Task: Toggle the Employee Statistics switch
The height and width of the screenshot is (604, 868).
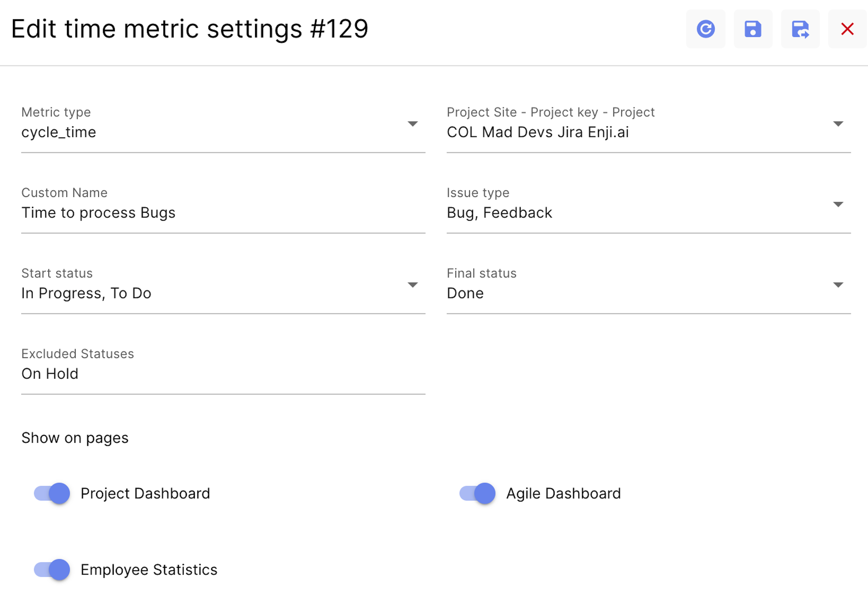Action: click(x=52, y=570)
